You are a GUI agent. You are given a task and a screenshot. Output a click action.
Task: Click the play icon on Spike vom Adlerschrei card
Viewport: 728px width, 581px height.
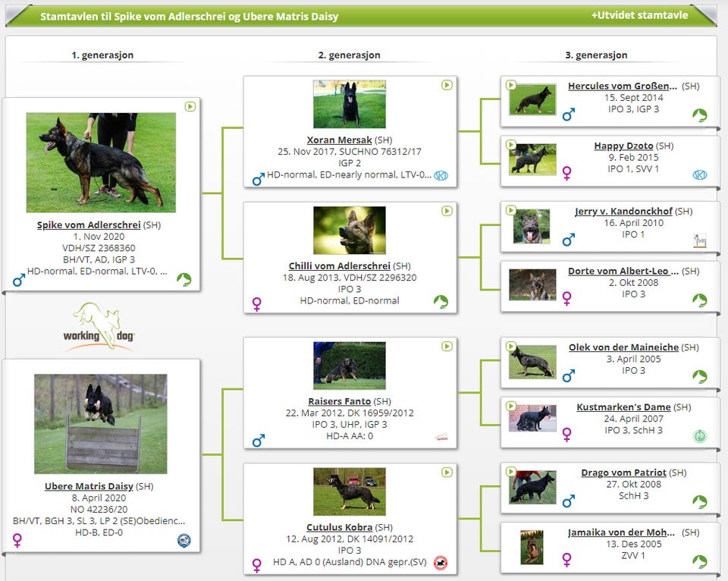(190, 106)
